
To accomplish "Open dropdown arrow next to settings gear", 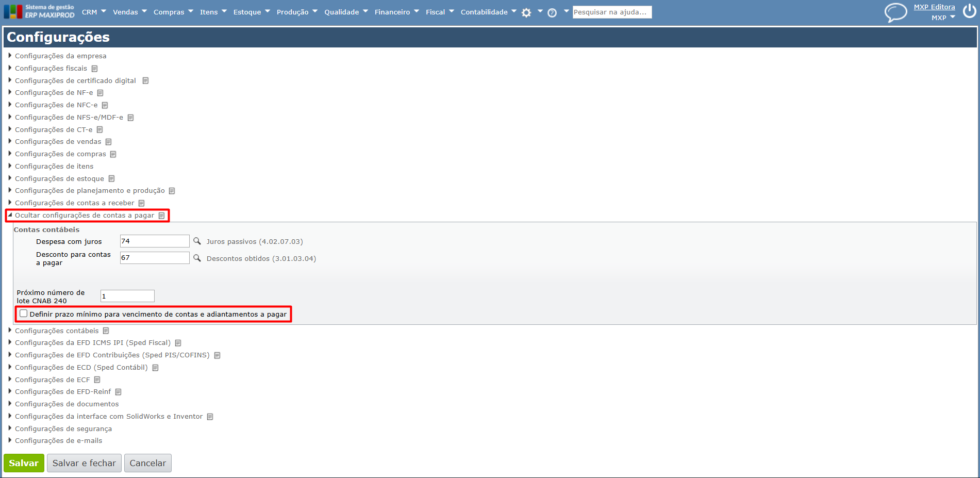I will [540, 11].
